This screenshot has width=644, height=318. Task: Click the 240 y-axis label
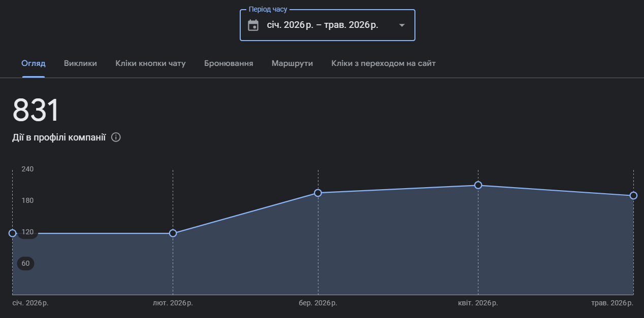[27, 169]
